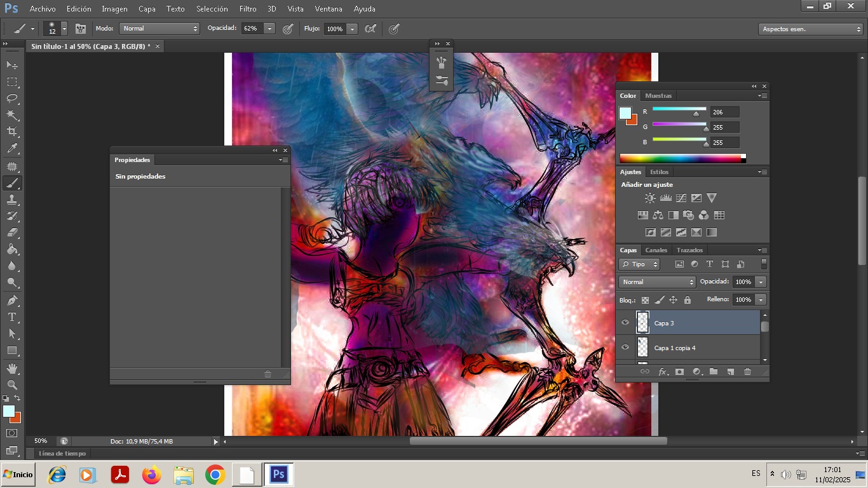This screenshot has width=868, height=488.
Task: Open the Selección menu
Action: [x=212, y=9]
